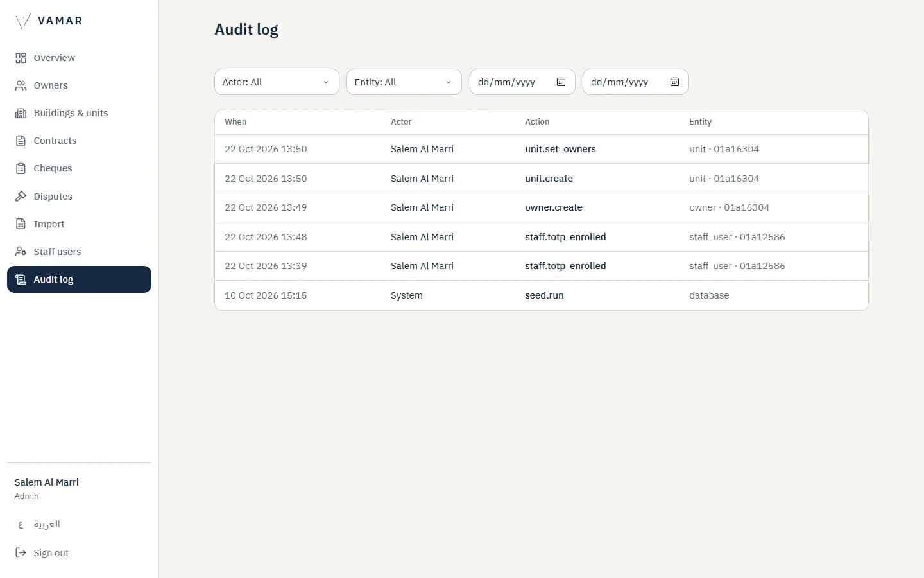Screen dimensions: 924x578
Task: Open the calendar picker for the start date
Action: pos(561,82)
